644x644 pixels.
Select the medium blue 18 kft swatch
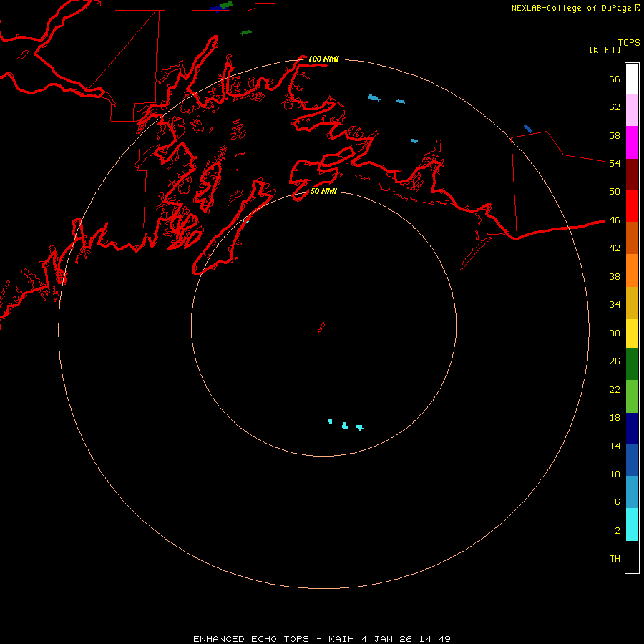(632, 460)
